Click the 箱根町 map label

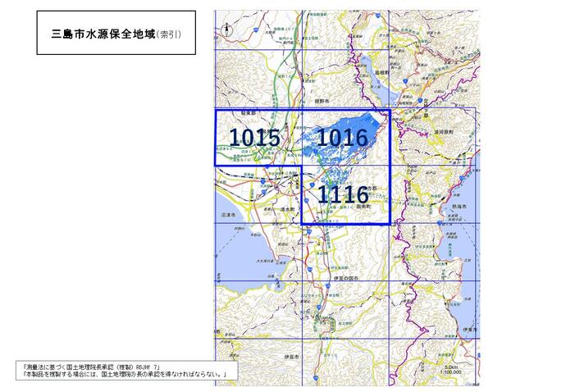point(382,72)
